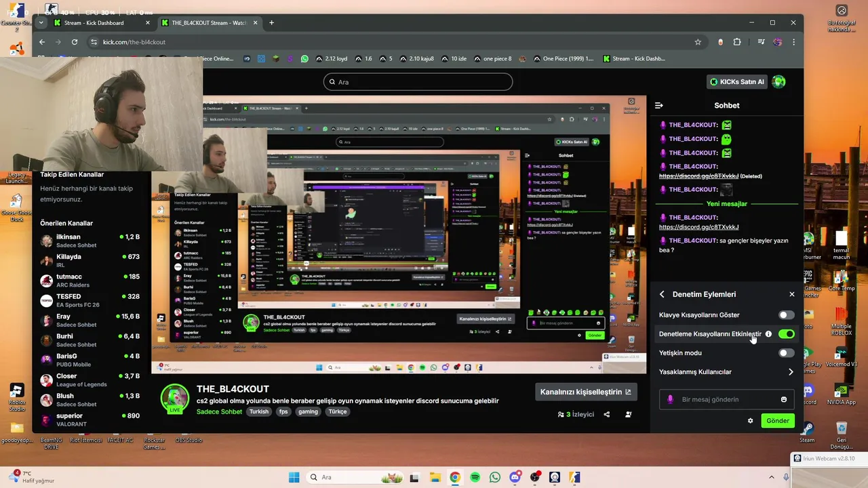The height and width of the screenshot is (488, 868).
Task: Disable Denetleme Kısayollarını Etkinleştir switch
Action: [786, 334]
